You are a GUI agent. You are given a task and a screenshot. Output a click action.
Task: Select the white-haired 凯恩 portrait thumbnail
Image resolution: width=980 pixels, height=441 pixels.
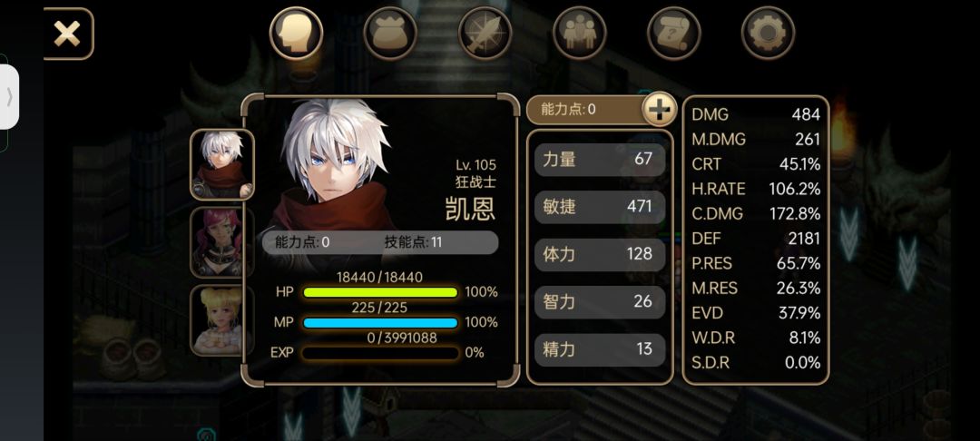222,164
